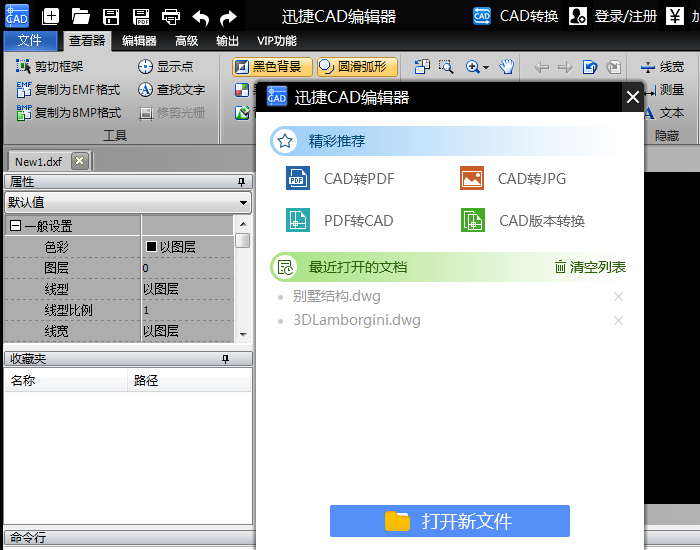Remove 别墅结构.dwg from recent list
This screenshot has width=700, height=550.
pyautogui.click(x=618, y=296)
